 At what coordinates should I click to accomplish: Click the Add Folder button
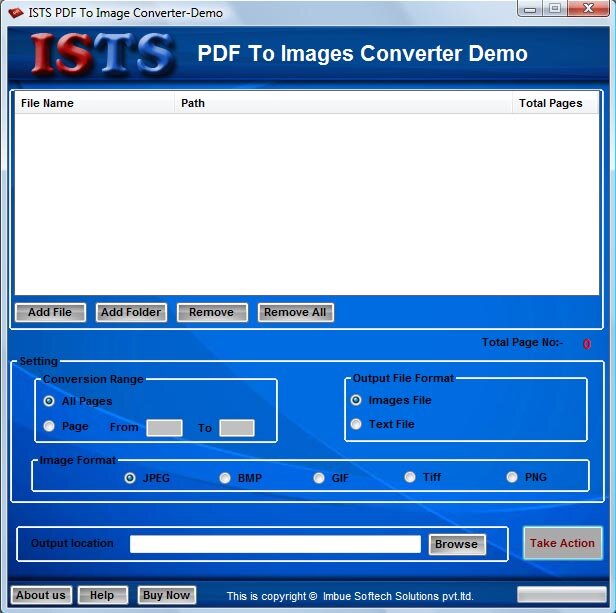tap(131, 312)
